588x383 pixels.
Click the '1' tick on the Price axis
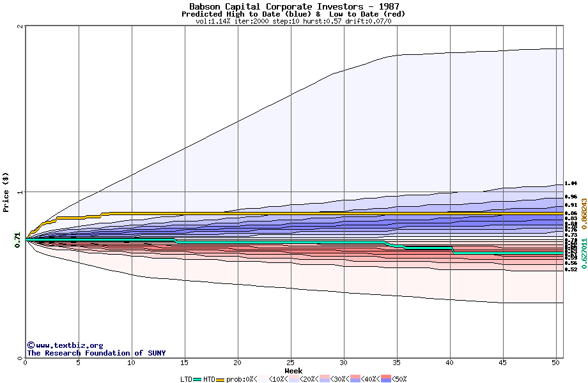[20, 192]
